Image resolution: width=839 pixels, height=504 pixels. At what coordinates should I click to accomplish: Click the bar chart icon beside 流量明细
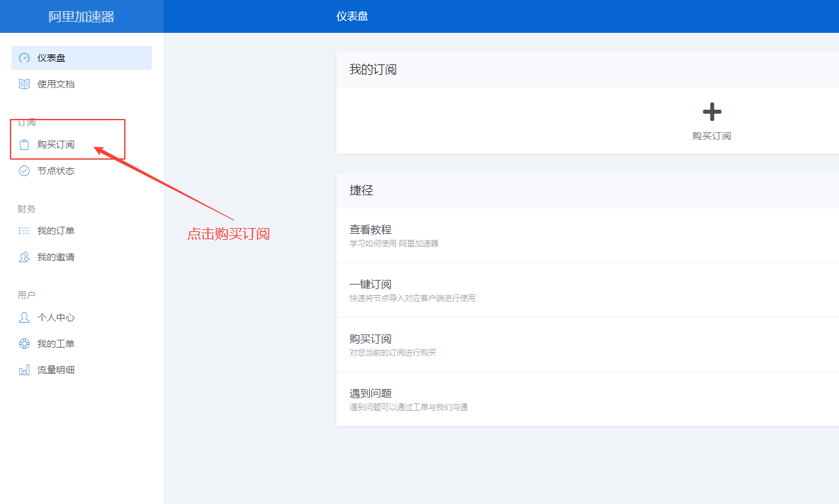(24, 370)
